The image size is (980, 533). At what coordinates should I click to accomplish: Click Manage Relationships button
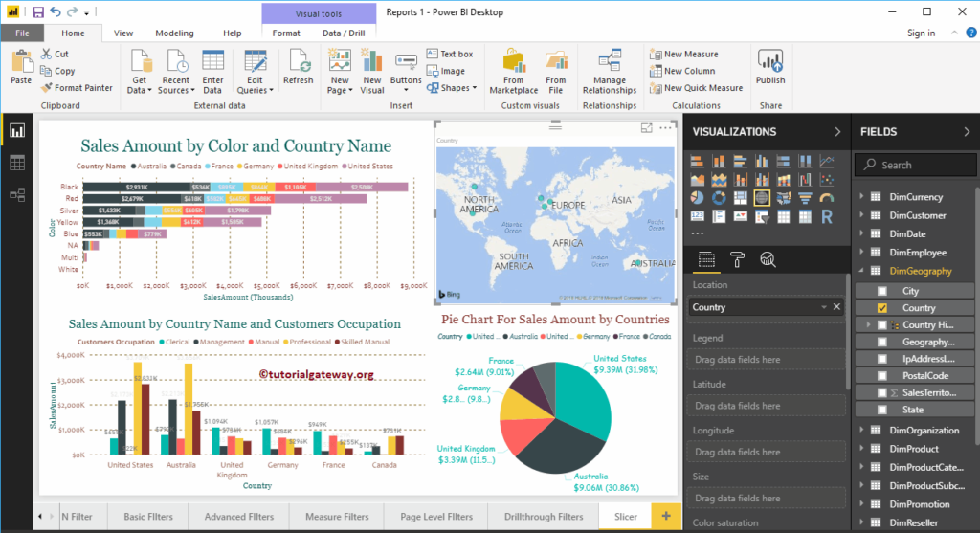coord(610,71)
